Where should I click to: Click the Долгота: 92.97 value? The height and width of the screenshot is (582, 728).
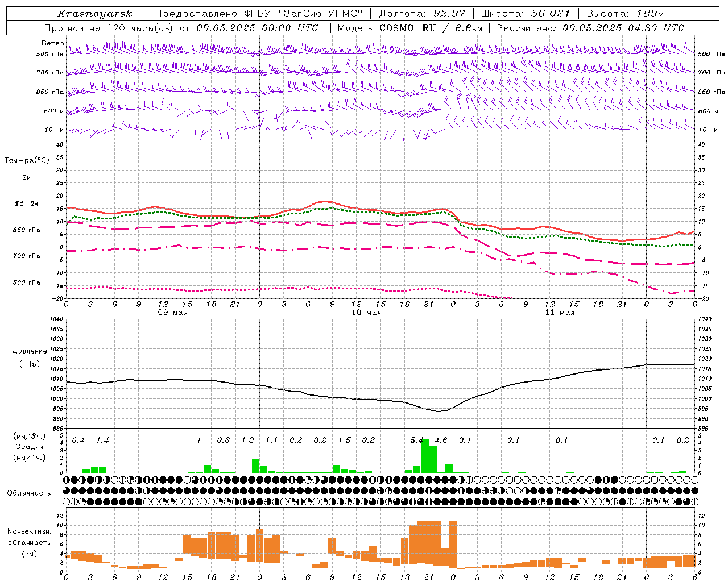pyautogui.click(x=422, y=14)
